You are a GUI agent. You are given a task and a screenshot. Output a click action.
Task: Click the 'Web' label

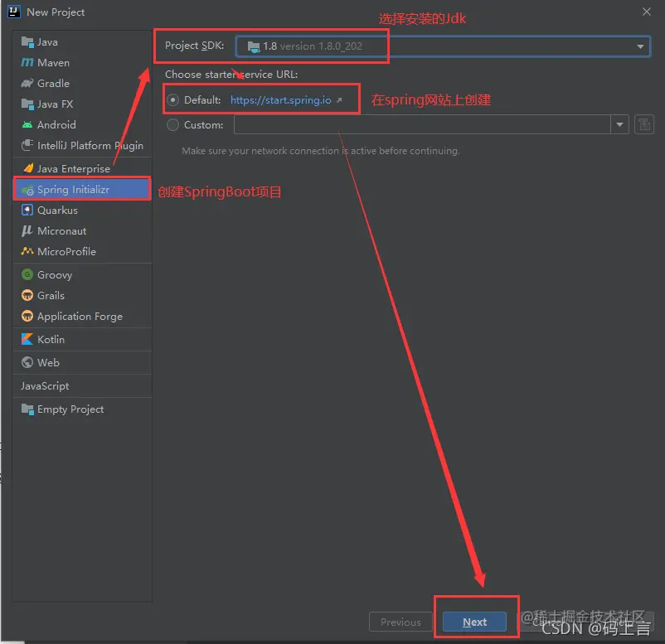pyautogui.click(x=48, y=363)
